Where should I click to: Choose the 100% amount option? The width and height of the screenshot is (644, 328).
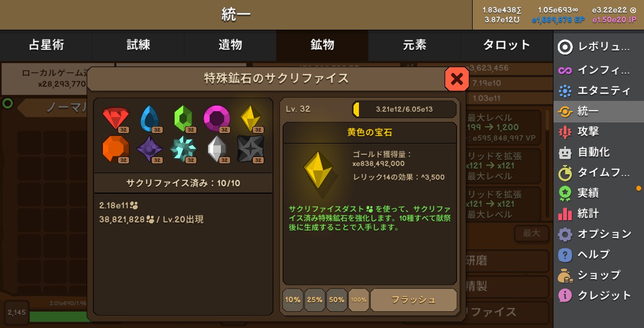pos(358,299)
